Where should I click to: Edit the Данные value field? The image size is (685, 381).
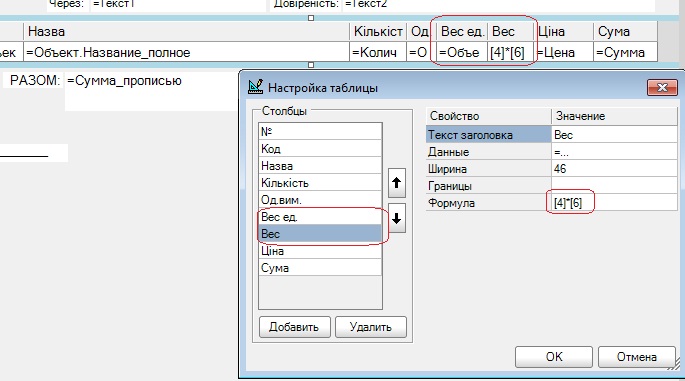[614, 152]
